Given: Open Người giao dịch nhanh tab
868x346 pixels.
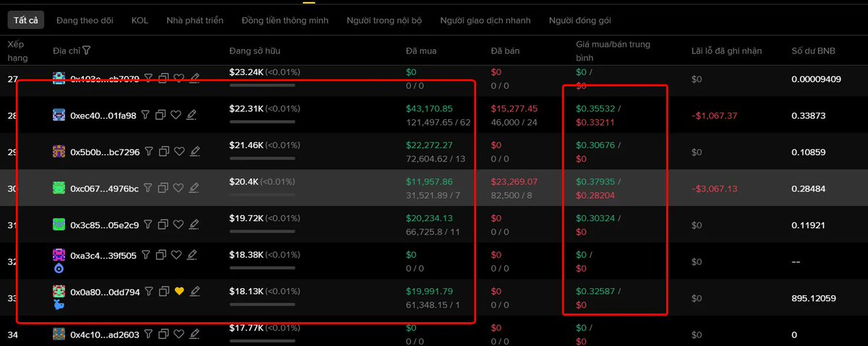Looking at the screenshot, I should click(485, 20).
